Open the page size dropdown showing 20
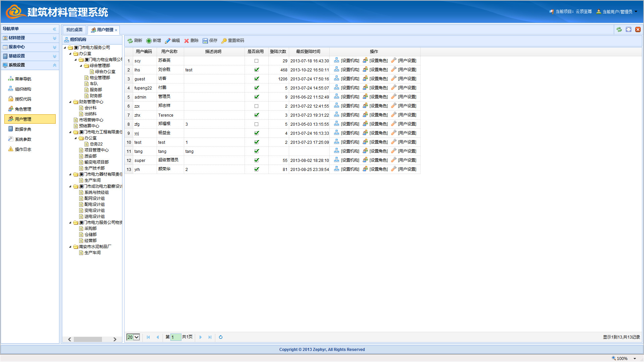Screen dimensions: 644x362 pyautogui.click(x=137, y=337)
